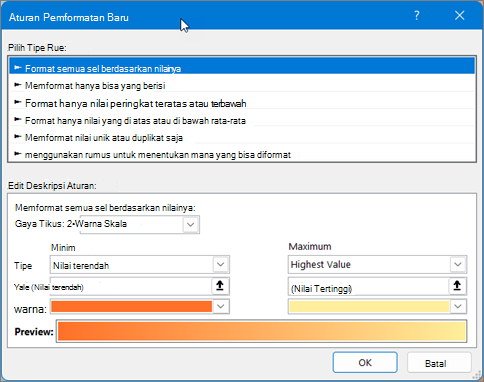The width and height of the screenshot is (484, 382).
Task: Click the minimum value range selector arrow icon
Action: tap(220, 286)
